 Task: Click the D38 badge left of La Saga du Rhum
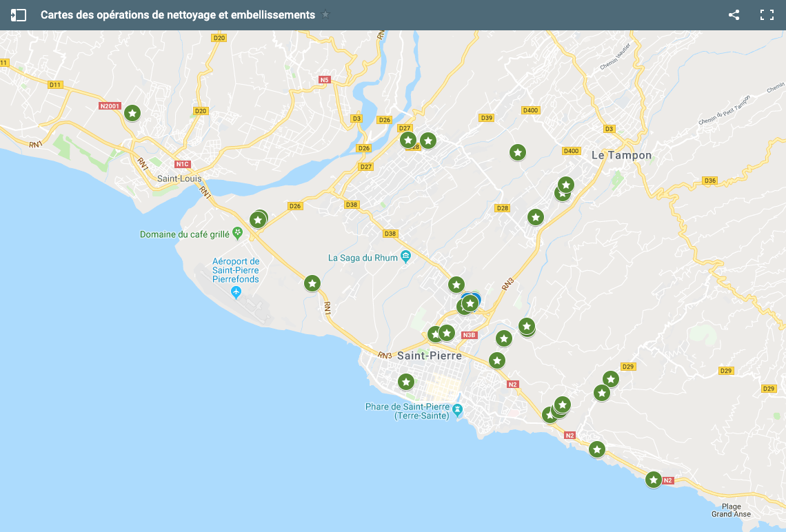390,234
